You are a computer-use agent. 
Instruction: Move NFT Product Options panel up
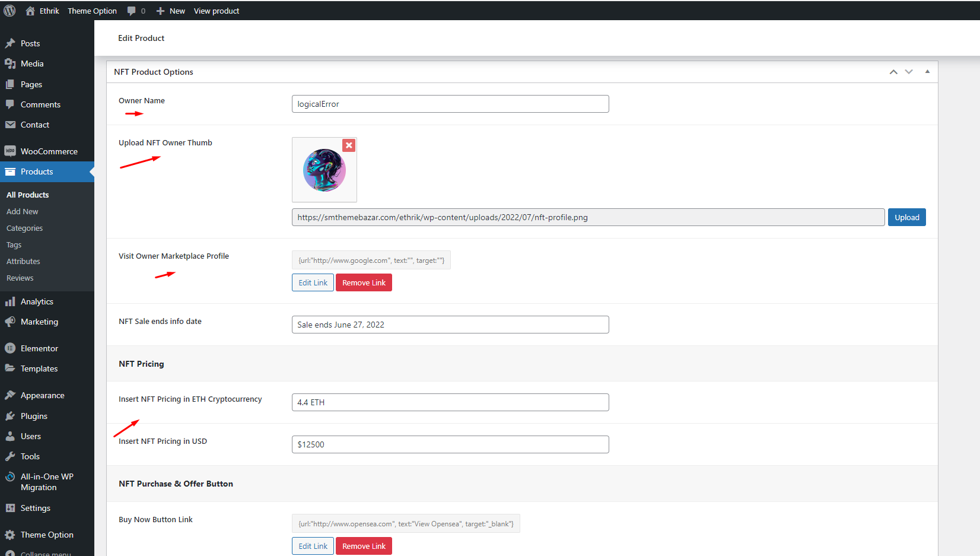tap(893, 72)
